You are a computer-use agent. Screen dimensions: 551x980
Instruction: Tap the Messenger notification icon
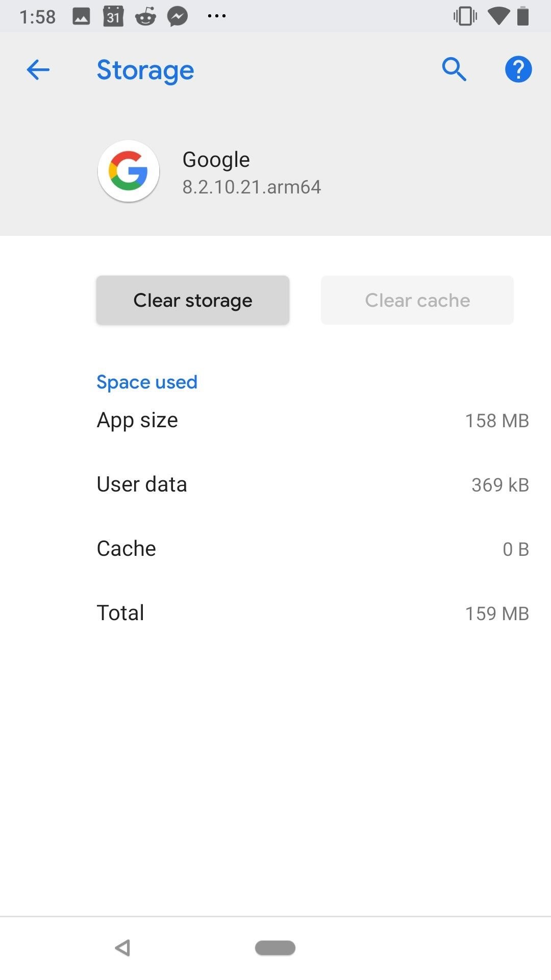pyautogui.click(x=178, y=16)
